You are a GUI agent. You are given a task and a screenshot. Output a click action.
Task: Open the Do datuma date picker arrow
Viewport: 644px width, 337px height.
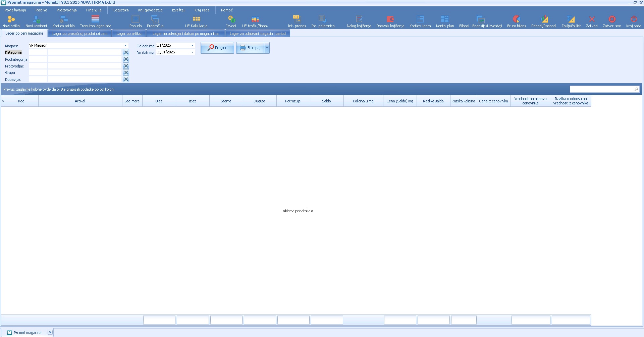click(192, 52)
